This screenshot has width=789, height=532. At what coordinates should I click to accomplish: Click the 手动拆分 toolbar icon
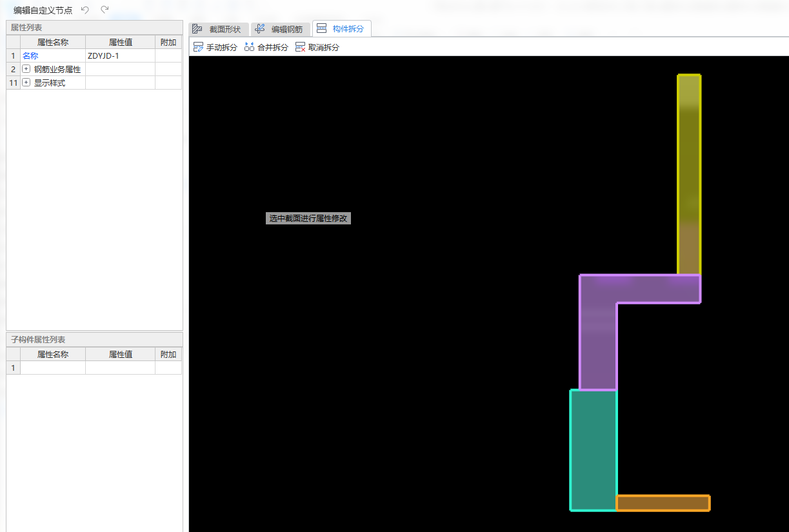[199, 47]
